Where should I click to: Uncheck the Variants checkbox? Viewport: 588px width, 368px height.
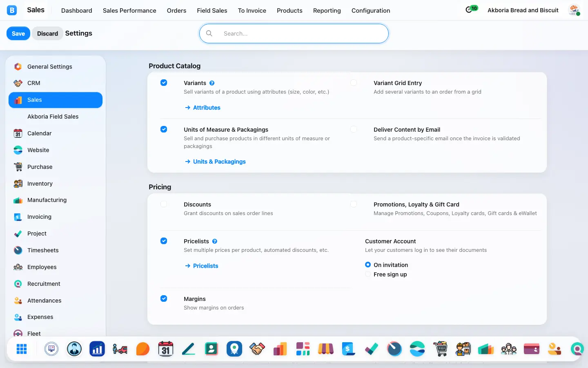click(x=164, y=83)
